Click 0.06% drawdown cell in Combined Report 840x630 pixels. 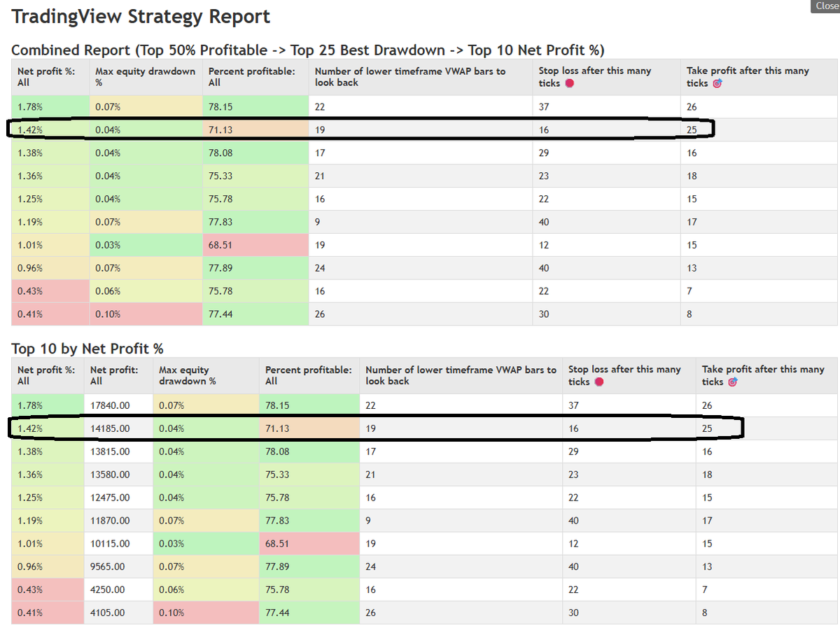click(x=146, y=291)
